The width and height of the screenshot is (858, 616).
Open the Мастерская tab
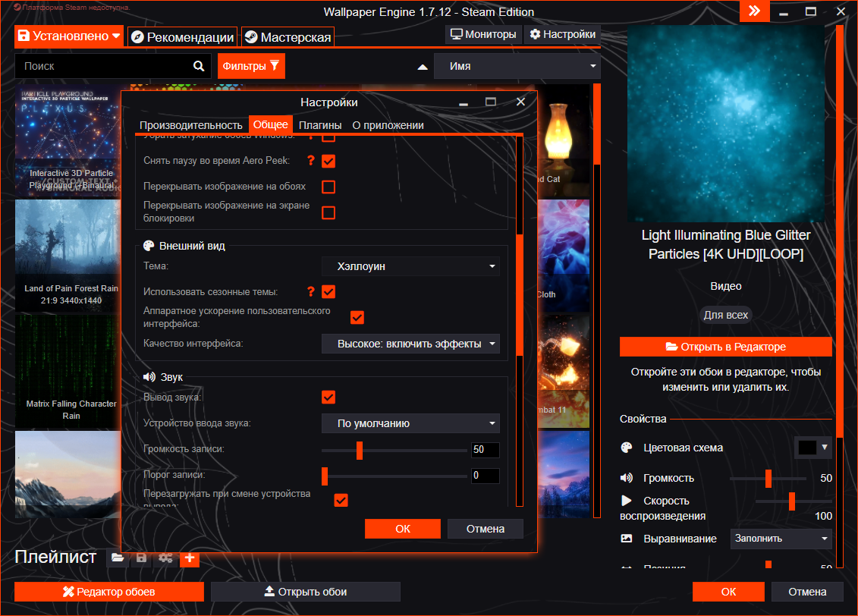[288, 37]
